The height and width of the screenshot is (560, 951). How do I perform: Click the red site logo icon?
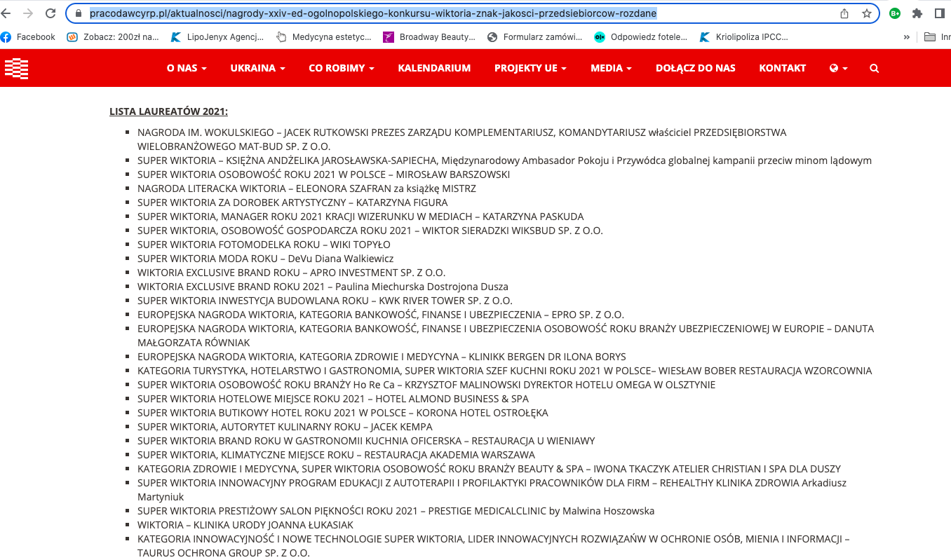(16, 68)
